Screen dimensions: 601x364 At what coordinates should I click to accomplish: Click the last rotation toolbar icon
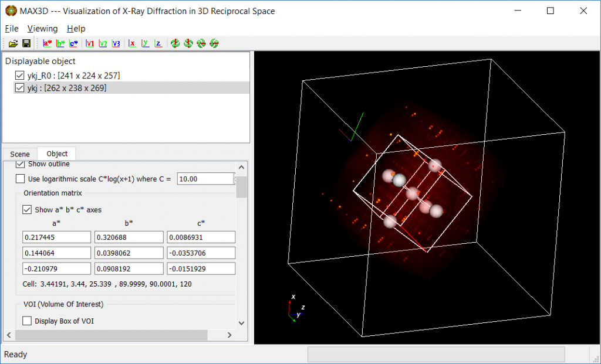click(x=214, y=43)
